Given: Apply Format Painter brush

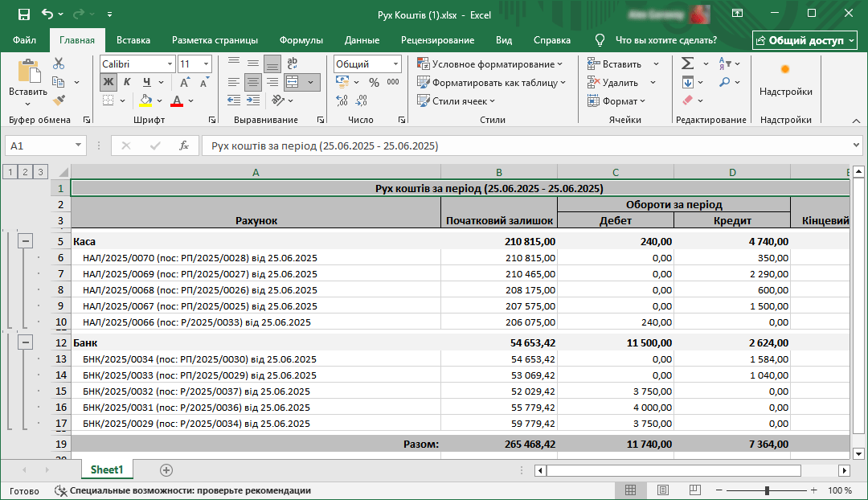Looking at the screenshot, I should click(59, 100).
